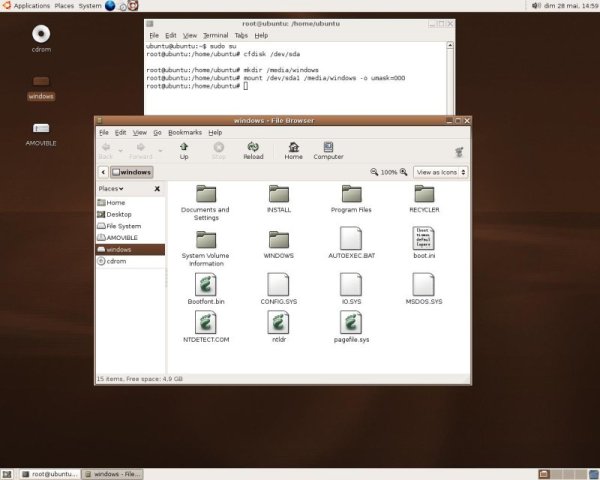
Task: Select the IO.SYS file icon
Action: tap(351, 284)
